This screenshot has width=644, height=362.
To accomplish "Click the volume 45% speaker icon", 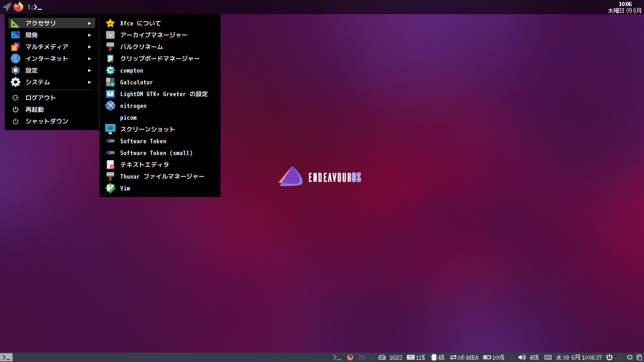I will click(x=522, y=357).
